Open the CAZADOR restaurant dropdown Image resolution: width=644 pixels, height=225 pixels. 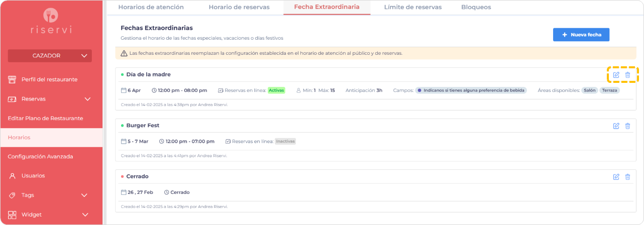point(50,56)
